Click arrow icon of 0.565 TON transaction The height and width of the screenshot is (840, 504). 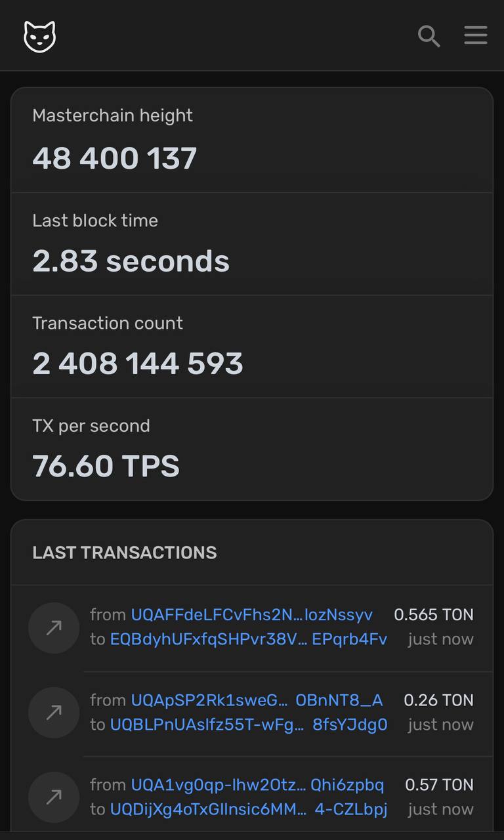(54, 627)
